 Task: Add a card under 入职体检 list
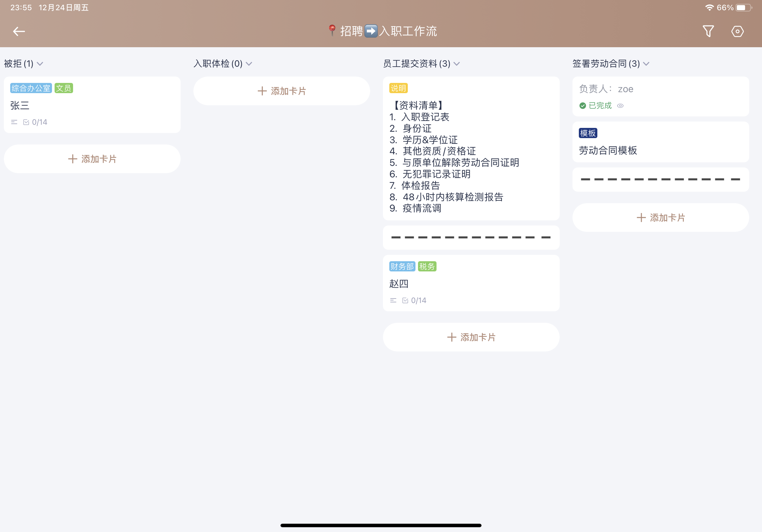[x=281, y=91]
